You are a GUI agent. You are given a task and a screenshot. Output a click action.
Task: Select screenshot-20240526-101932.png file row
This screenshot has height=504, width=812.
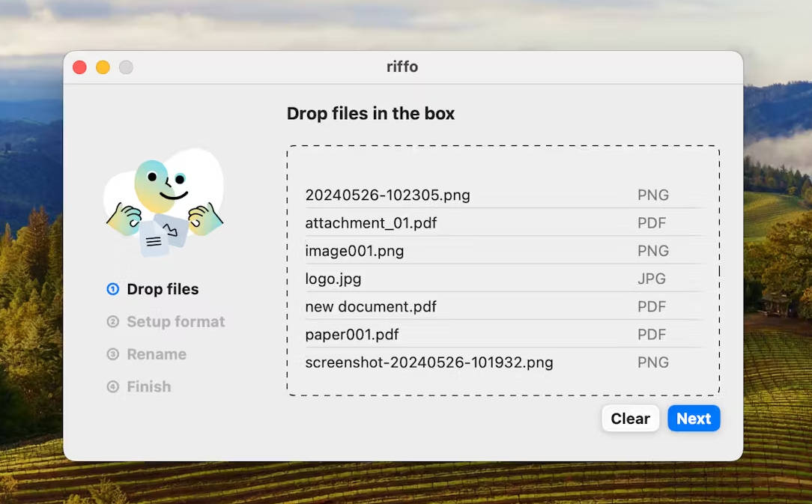click(429, 362)
